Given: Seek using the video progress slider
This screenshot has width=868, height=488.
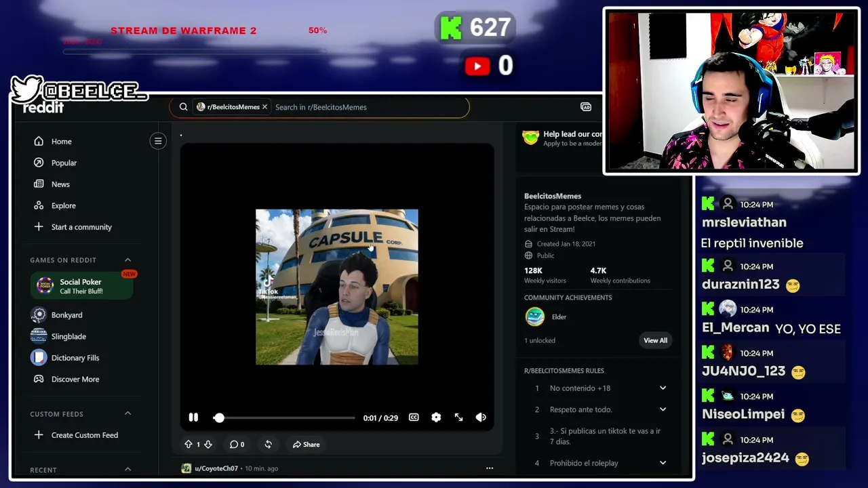Looking at the screenshot, I should click(x=285, y=418).
